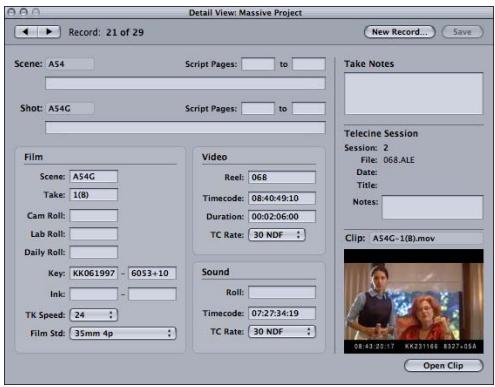
Task: Click the Telecine Session Notes field
Action: point(432,207)
